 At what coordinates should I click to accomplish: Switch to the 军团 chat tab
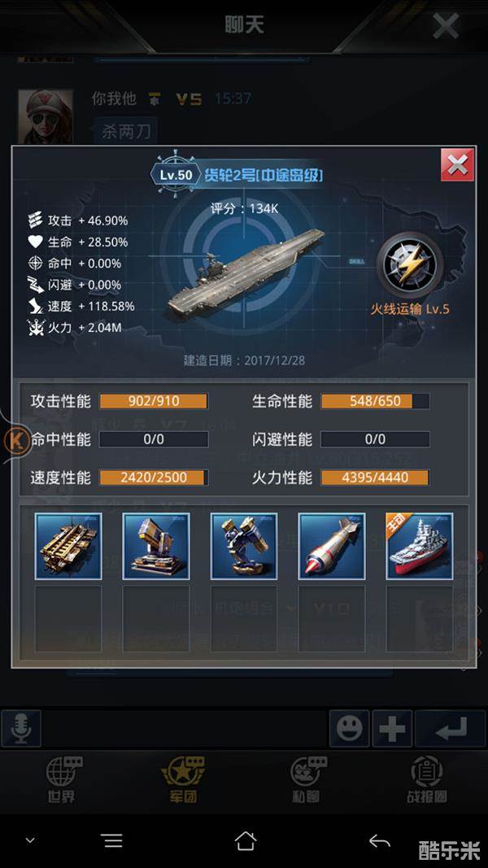click(x=182, y=779)
